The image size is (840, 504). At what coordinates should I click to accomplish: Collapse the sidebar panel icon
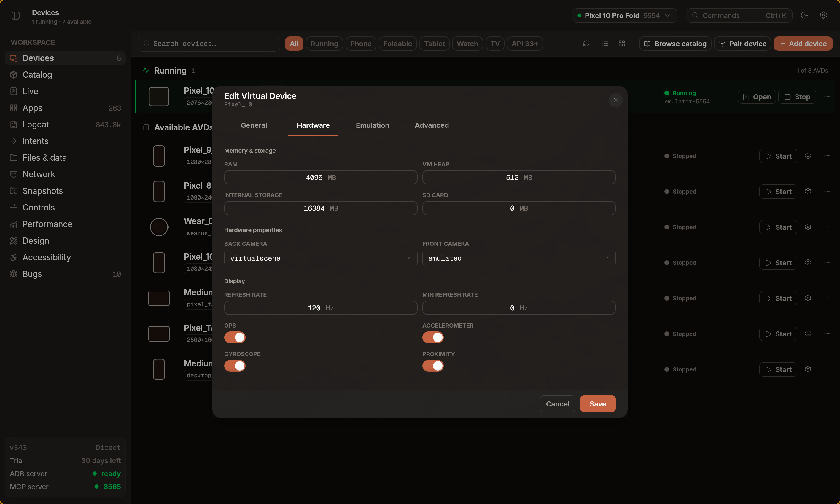coord(16,15)
